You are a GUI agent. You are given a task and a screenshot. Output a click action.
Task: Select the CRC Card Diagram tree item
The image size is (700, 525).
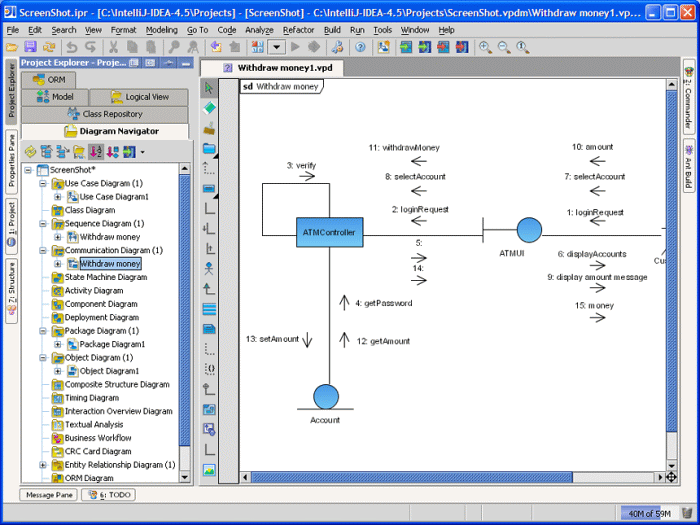point(98,451)
